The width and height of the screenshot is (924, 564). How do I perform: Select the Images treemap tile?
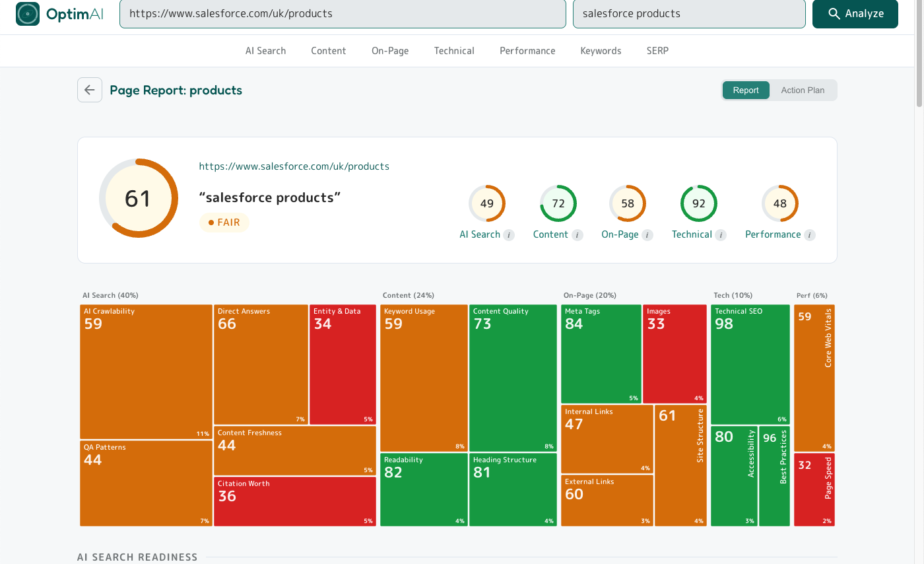click(x=675, y=354)
